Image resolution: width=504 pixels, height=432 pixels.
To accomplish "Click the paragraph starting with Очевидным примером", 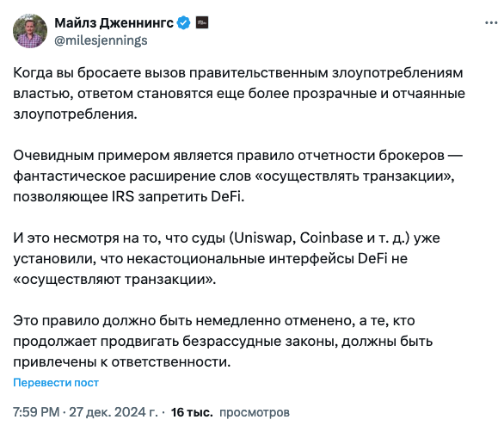I will click(238, 176).
